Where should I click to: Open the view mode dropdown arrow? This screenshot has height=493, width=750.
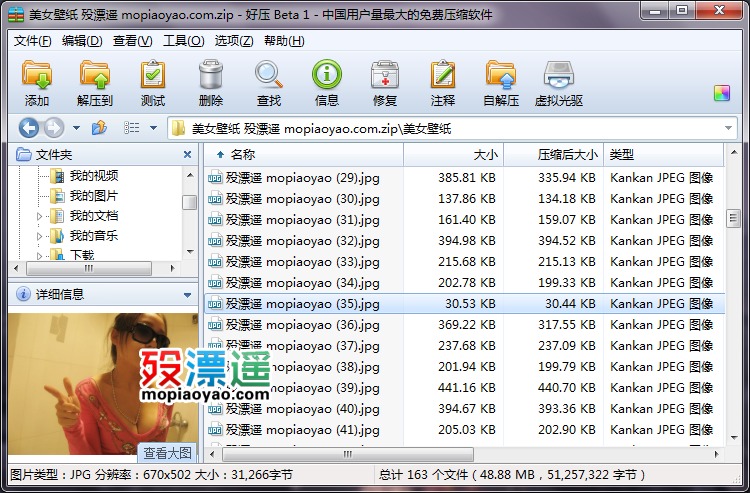pos(154,128)
